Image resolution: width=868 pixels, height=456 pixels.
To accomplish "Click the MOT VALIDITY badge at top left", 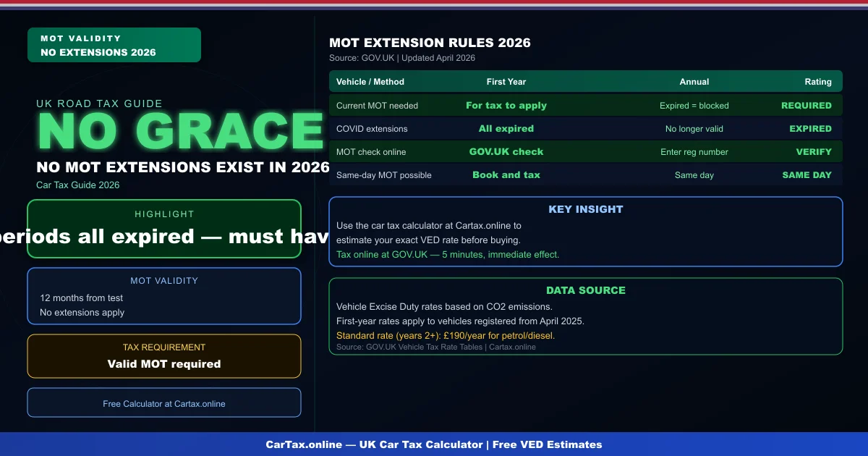I will 114,44.
